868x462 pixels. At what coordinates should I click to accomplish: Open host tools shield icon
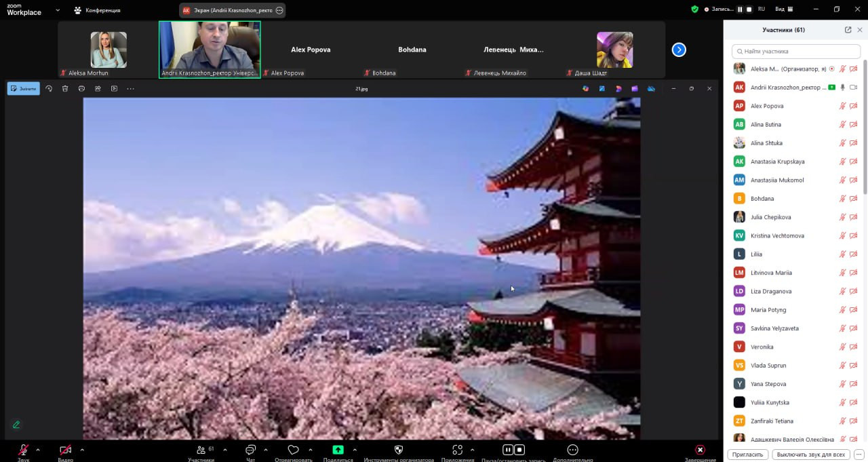point(399,450)
